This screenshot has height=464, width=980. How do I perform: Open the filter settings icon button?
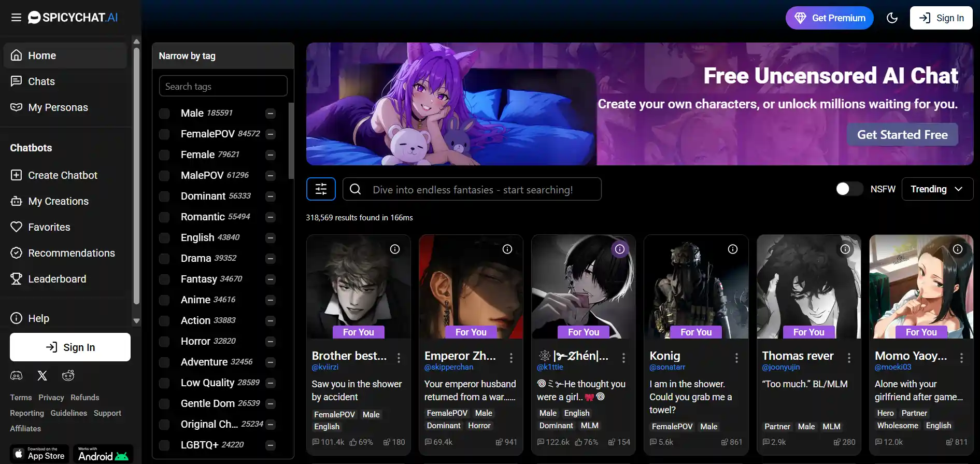coord(321,189)
